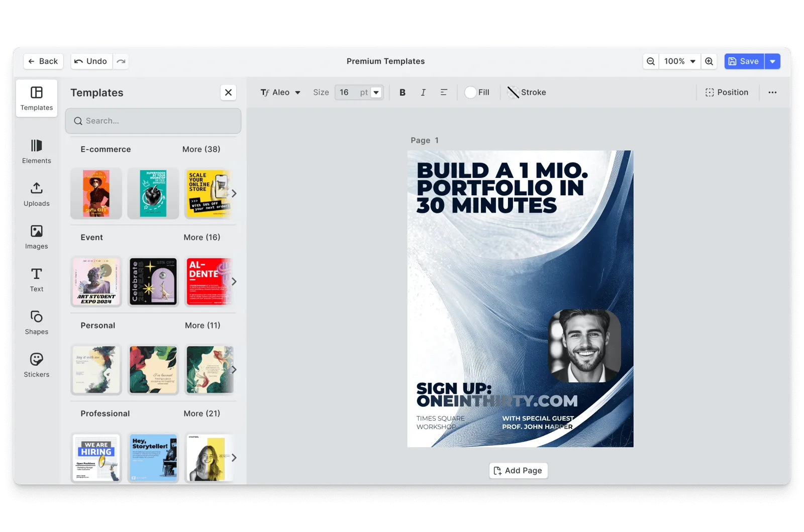The height and width of the screenshot is (532, 804).
Task: Click the font size value field
Action: click(346, 92)
